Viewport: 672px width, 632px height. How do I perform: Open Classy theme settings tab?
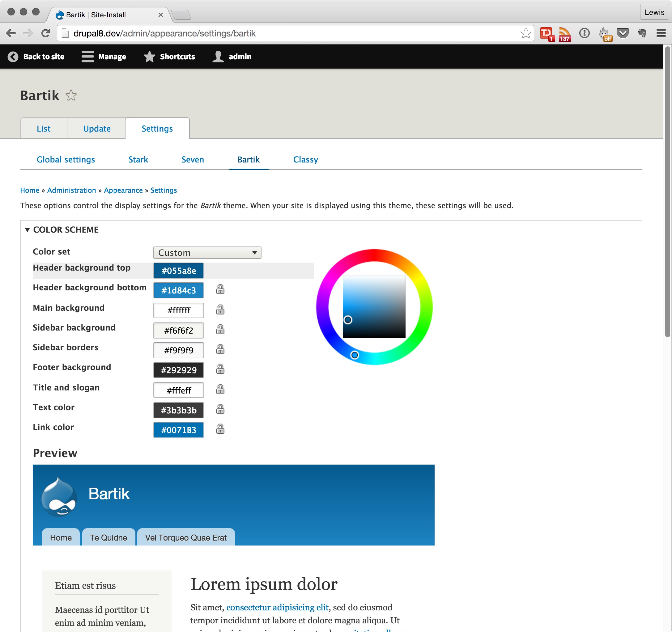tap(306, 159)
